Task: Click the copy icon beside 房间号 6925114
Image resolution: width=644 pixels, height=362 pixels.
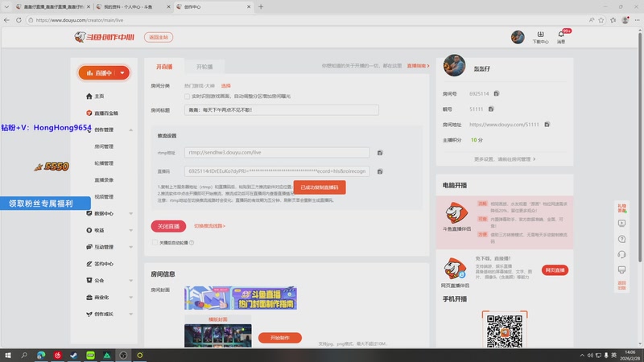Action: pyautogui.click(x=497, y=93)
